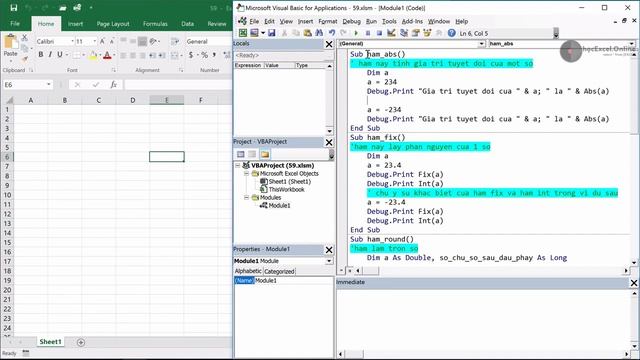Collapse the VBAProject (59.xlsm) tree node
This screenshot has height=360, width=640.
(238, 165)
